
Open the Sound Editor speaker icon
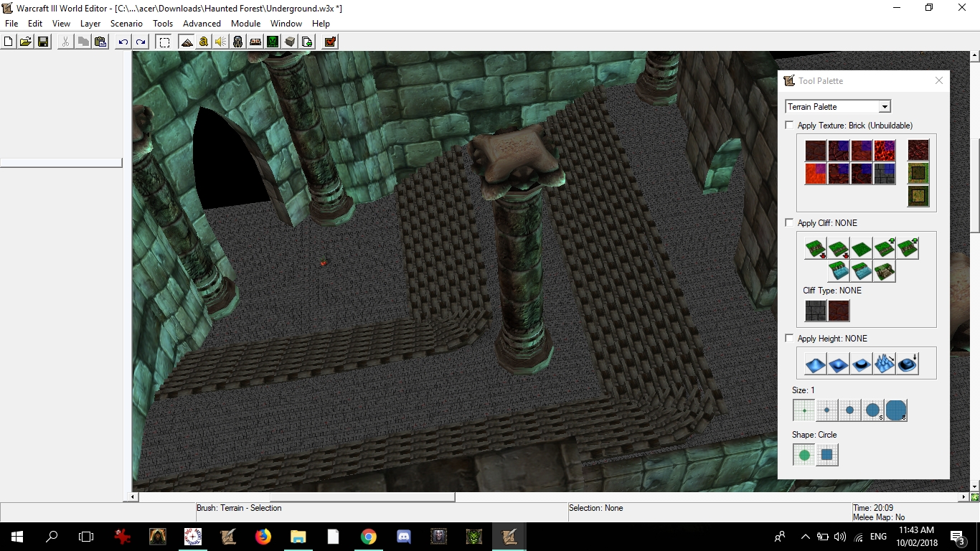pos(221,42)
